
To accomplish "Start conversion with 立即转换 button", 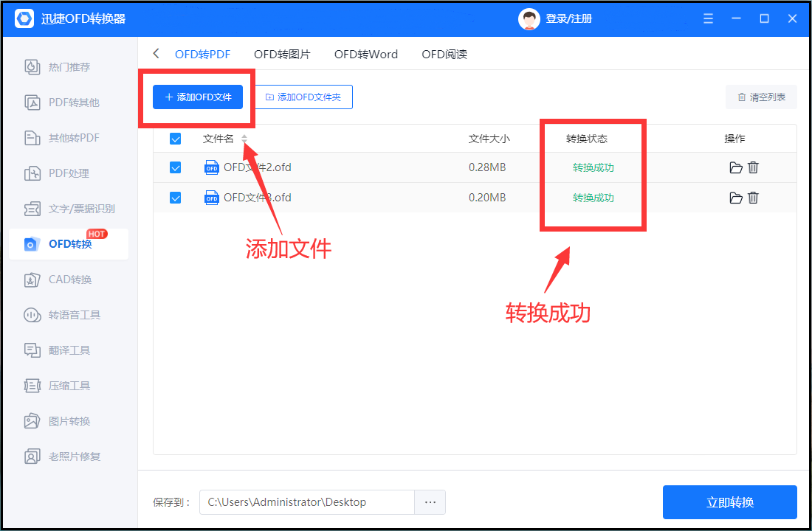I will [x=729, y=502].
